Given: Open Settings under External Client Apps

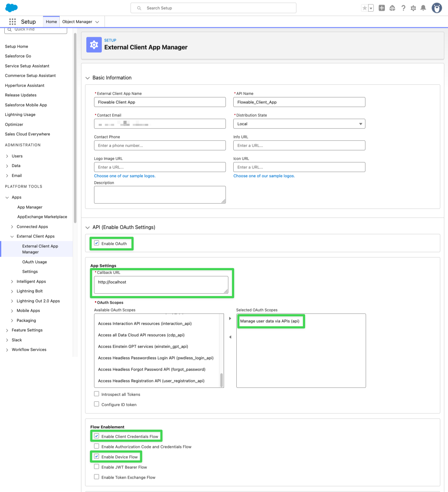Looking at the screenshot, I should 30,272.
